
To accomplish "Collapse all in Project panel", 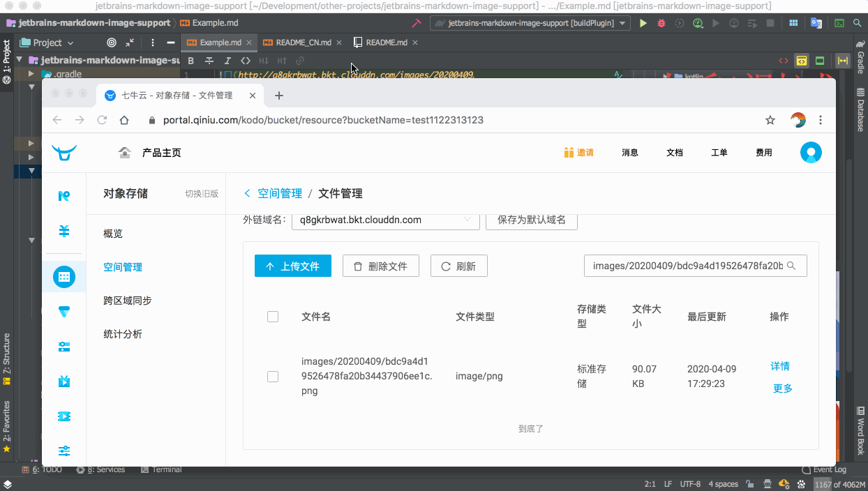I will (130, 43).
